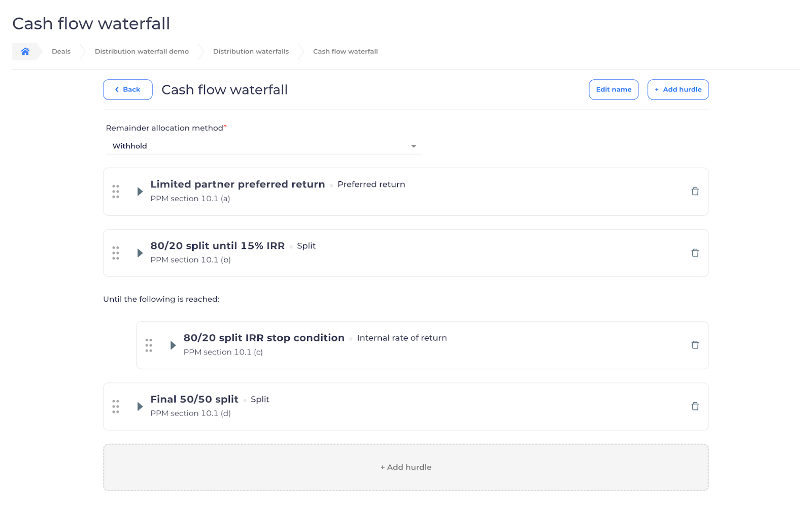The height and width of the screenshot is (511, 812).
Task: Navigate to Distribution waterfalls via breadcrumb
Action: click(x=251, y=51)
